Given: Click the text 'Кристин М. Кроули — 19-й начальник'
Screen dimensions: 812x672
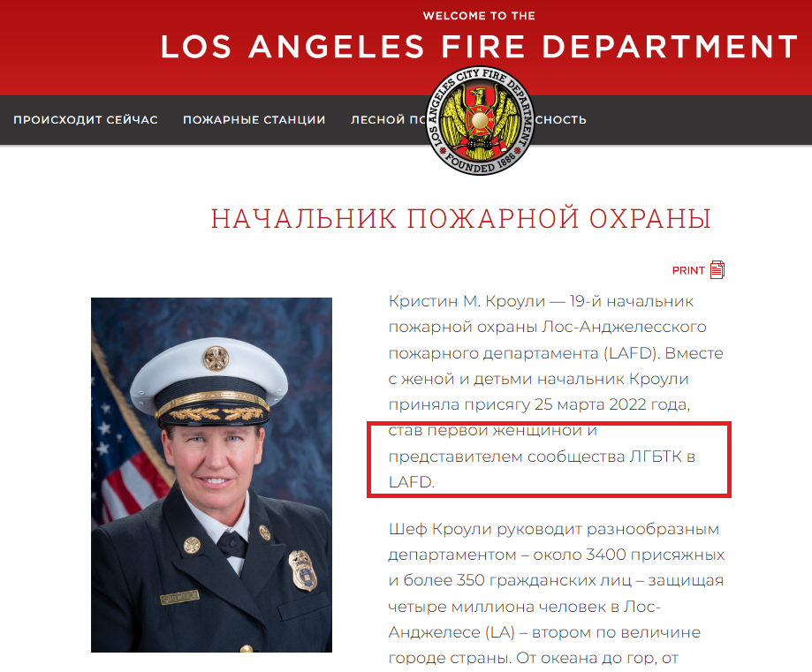Looking at the screenshot, I should click(x=541, y=301).
